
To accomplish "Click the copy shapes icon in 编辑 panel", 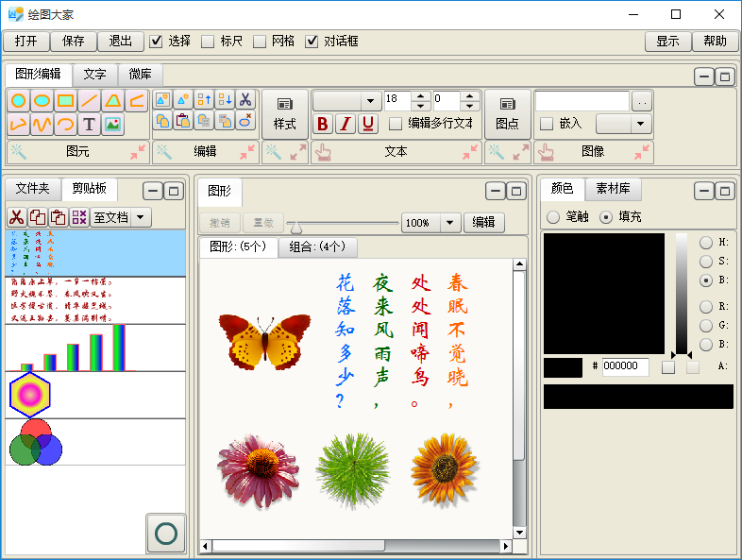I will click(162, 121).
